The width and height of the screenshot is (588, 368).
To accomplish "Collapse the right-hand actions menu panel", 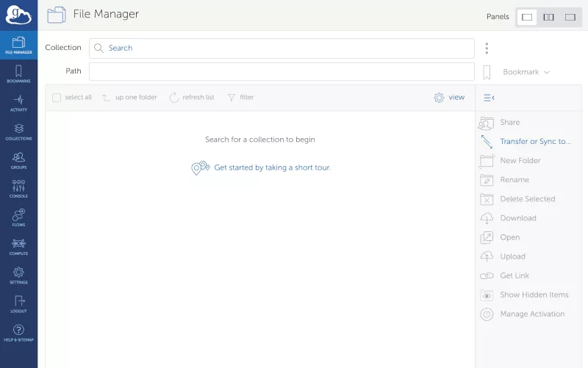I will (489, 98).
